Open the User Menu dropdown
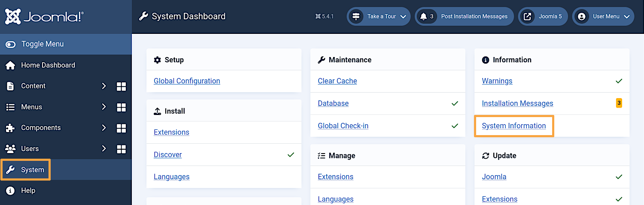The width and height of the screenshot is (644, 205). coord(603,17)
